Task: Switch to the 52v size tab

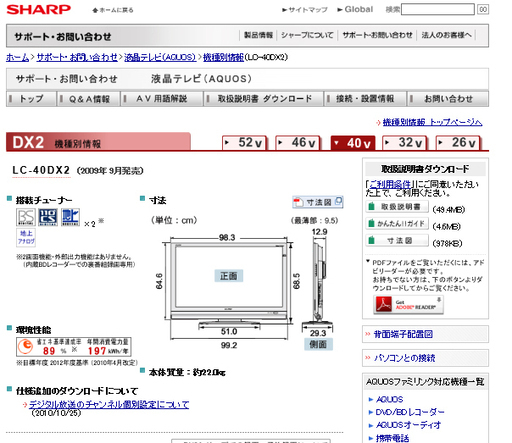Action: (245, 143)
